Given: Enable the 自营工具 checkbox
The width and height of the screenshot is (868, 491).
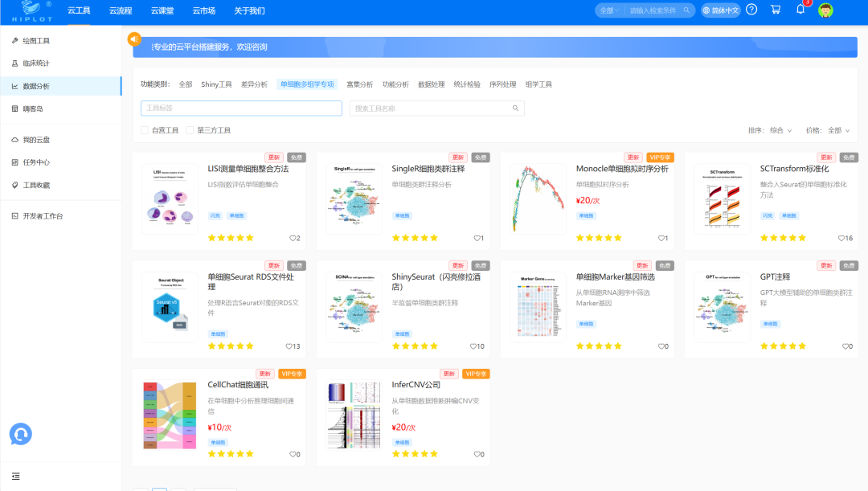Looking at the screenshot, I should coord(145,130).
